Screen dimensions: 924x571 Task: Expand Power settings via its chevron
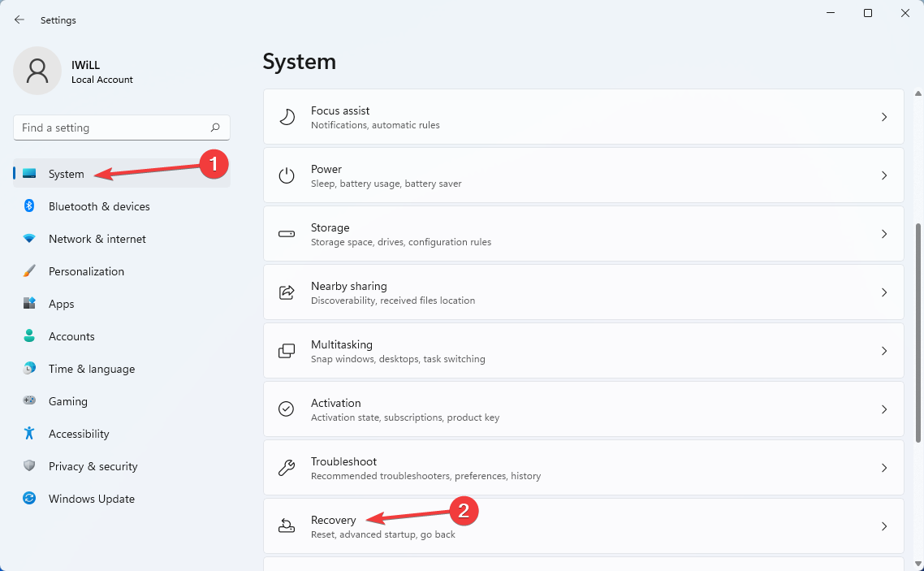click(884, 175)
